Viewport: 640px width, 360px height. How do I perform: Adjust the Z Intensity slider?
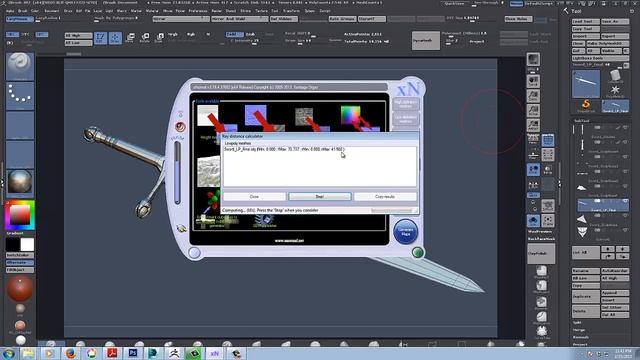click(245, 41)
